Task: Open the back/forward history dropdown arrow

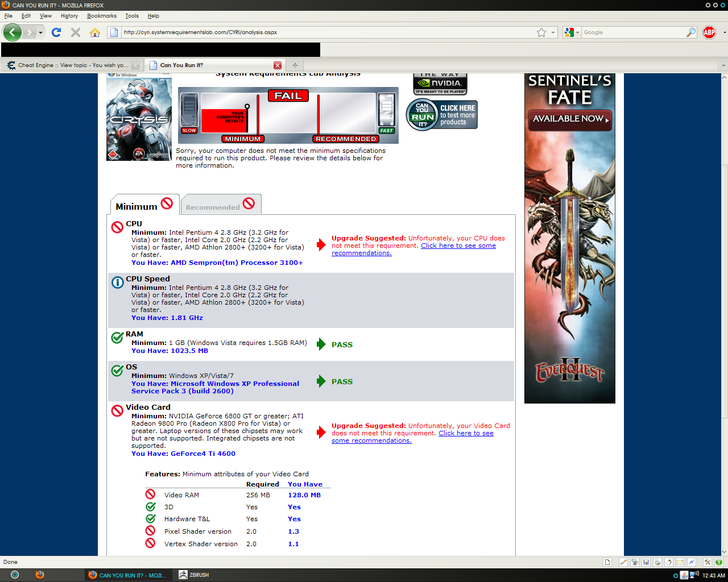Action: coord(40,32)
